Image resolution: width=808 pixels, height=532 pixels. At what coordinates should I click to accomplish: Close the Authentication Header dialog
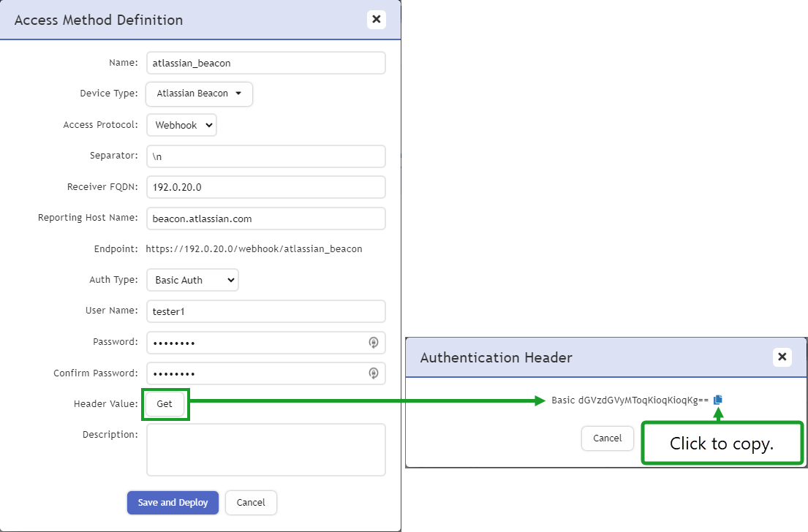(x=782, y=357)
